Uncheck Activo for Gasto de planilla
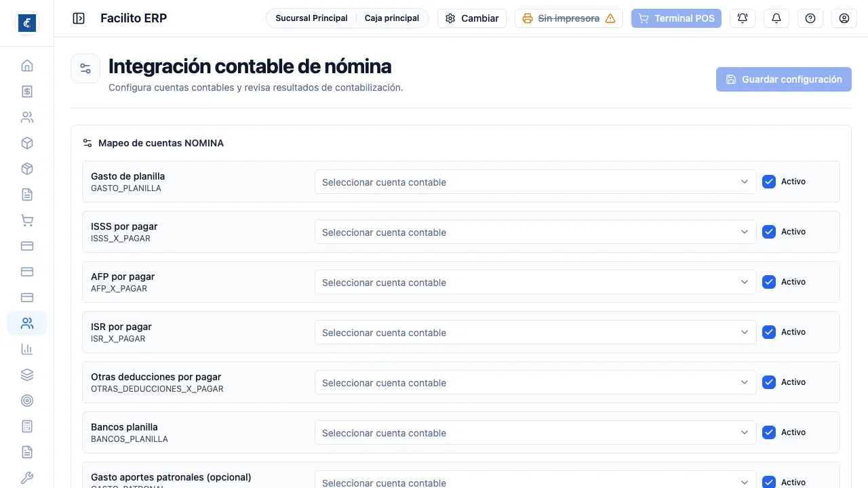868x488 pixels. point(769,182)
